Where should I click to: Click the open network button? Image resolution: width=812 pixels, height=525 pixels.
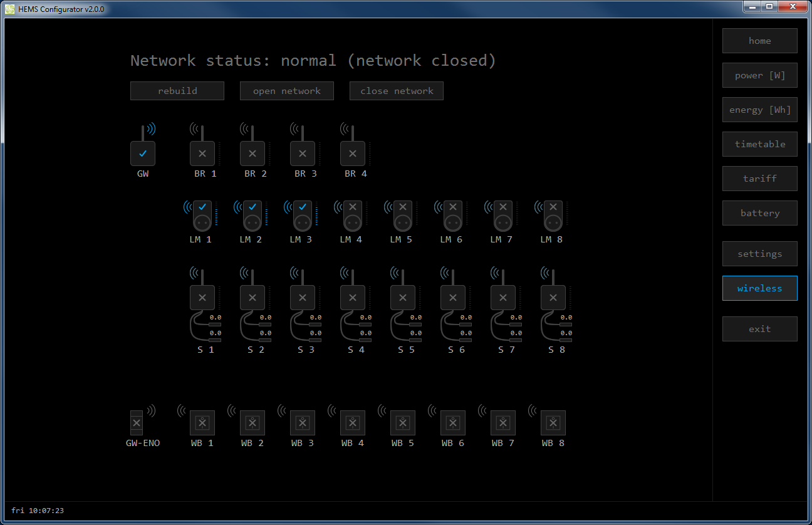coord(287,91)
